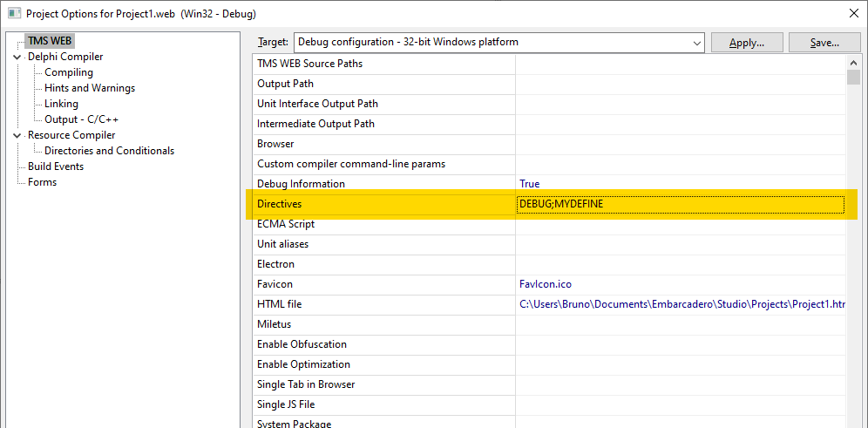Click the Debug Information True value

(530, 184)
